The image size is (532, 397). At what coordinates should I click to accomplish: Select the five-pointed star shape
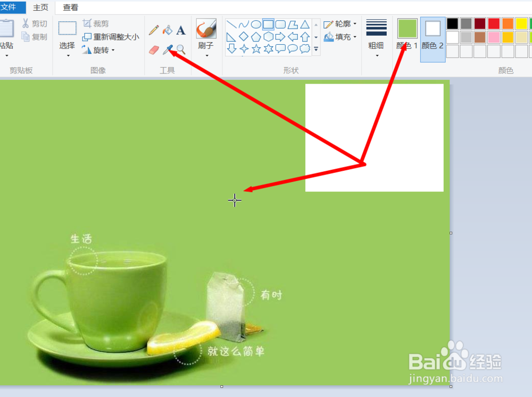257,48
